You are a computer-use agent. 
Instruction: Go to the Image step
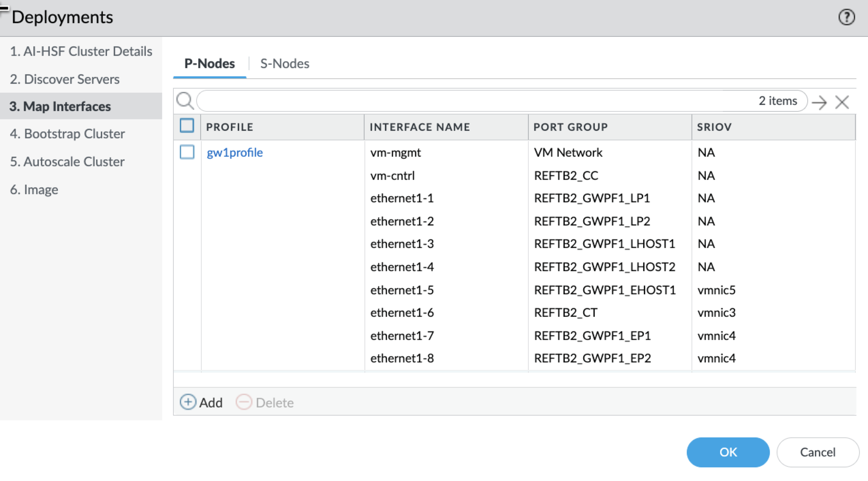34,189
